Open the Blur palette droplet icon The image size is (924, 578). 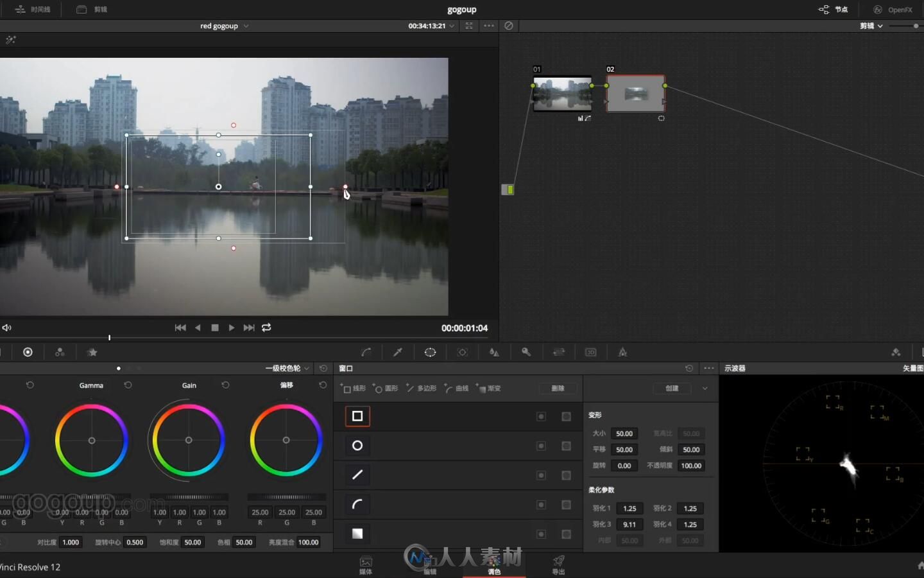point(494,352)
